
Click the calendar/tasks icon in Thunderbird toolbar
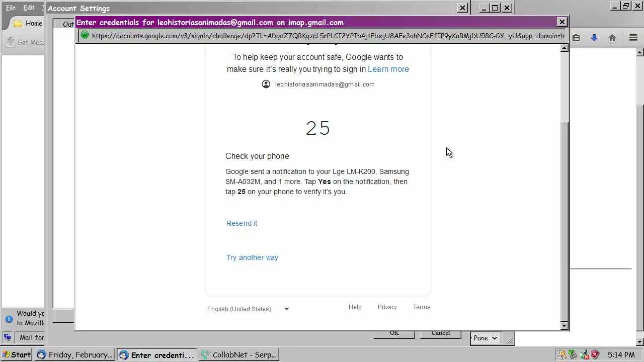[x=577, y=38]
